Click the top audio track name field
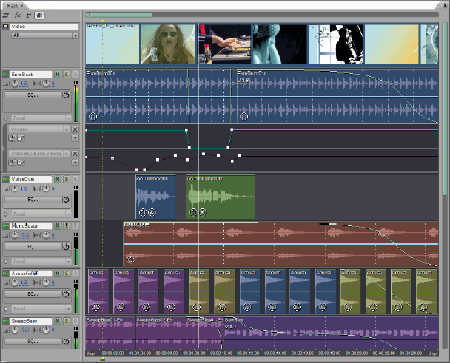Viewport: 450px width, 363px height. [x=31, y=74]
